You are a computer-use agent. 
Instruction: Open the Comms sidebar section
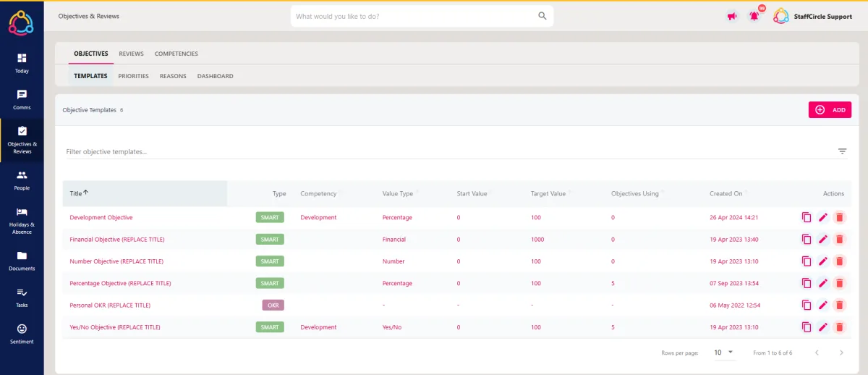[x=22, y=100]
